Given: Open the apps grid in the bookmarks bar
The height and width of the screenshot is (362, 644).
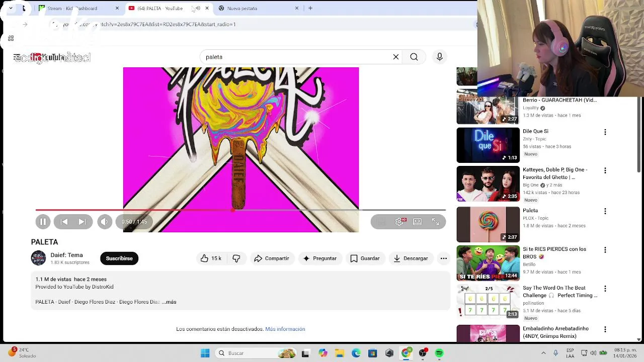Looking at the screenshot, I should [11, 38].
